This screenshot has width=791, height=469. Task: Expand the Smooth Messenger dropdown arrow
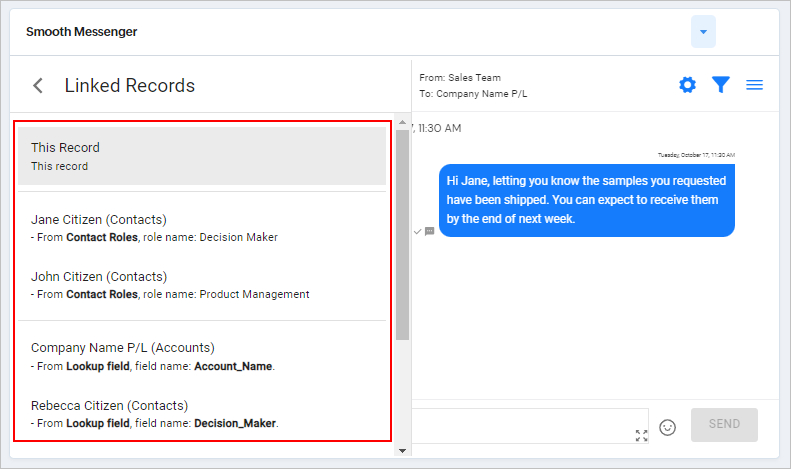[703, 32]
